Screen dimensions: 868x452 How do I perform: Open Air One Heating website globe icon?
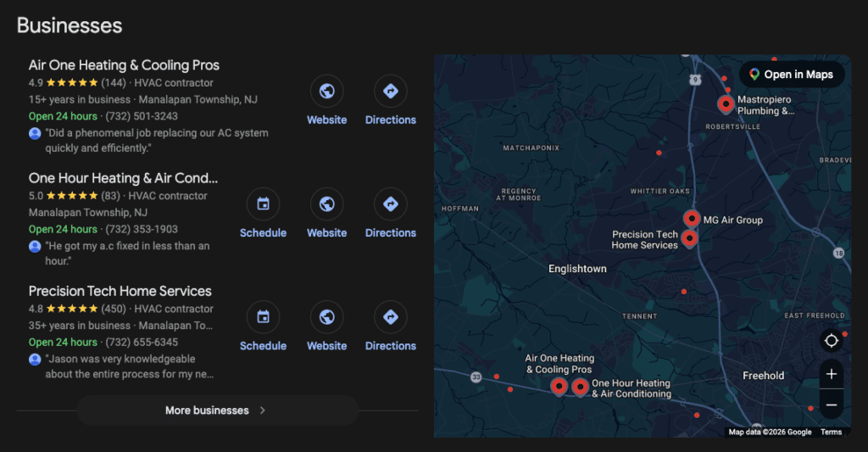[x=326, y=91]
